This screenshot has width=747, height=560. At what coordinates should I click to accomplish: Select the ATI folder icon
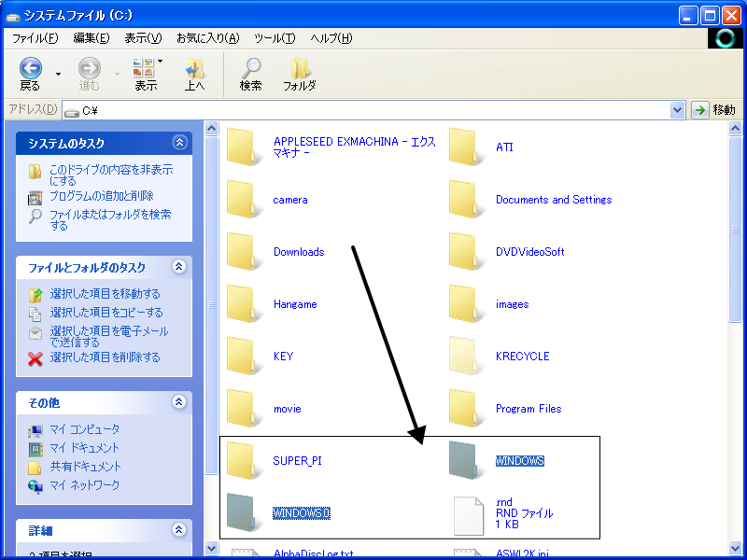[x=467, y=147]
